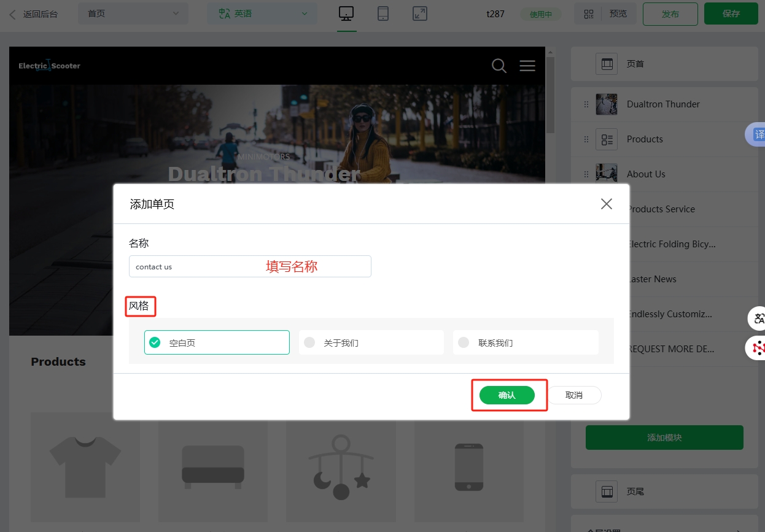765x532 pixels.
Task: Click the 发布 publish button
Action: (x=670, y=13)
